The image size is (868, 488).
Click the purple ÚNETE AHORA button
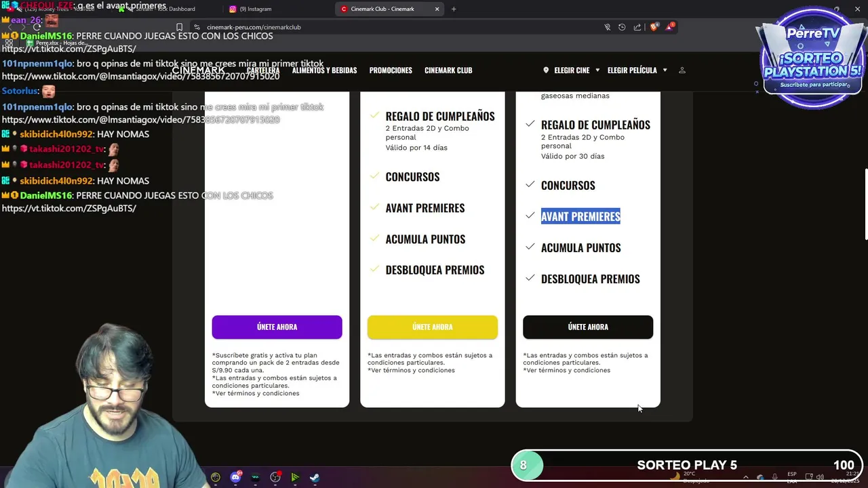tap(277, 327)
